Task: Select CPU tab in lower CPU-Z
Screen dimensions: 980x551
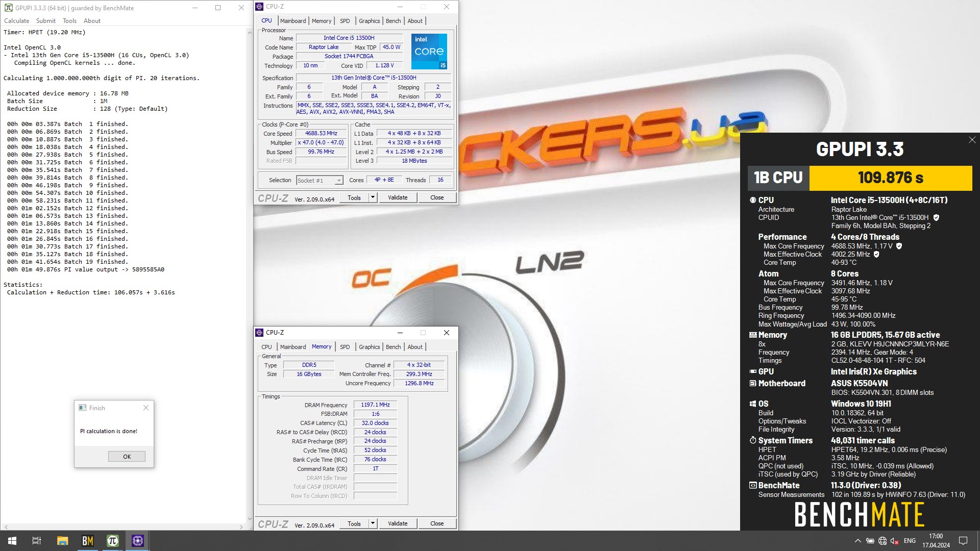Action: point(267,347)
